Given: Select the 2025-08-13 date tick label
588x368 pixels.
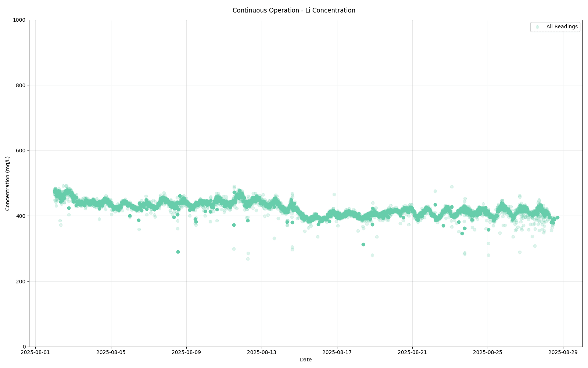Looking at the screenshot, I should tap(262, 352).
